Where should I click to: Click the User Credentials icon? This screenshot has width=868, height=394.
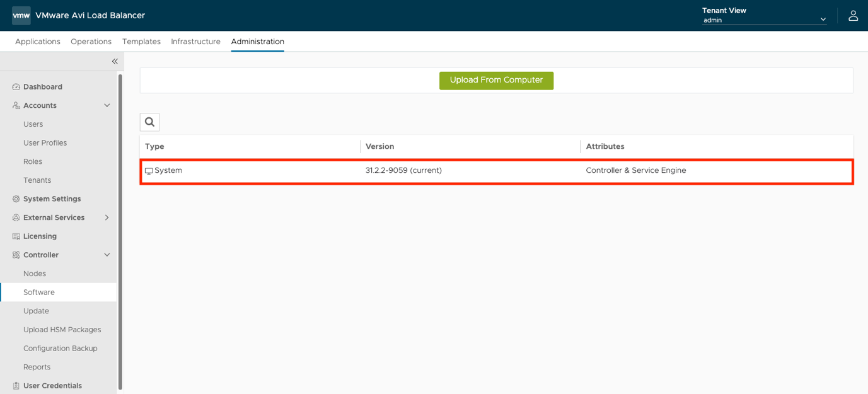click(x=16, y=386)
